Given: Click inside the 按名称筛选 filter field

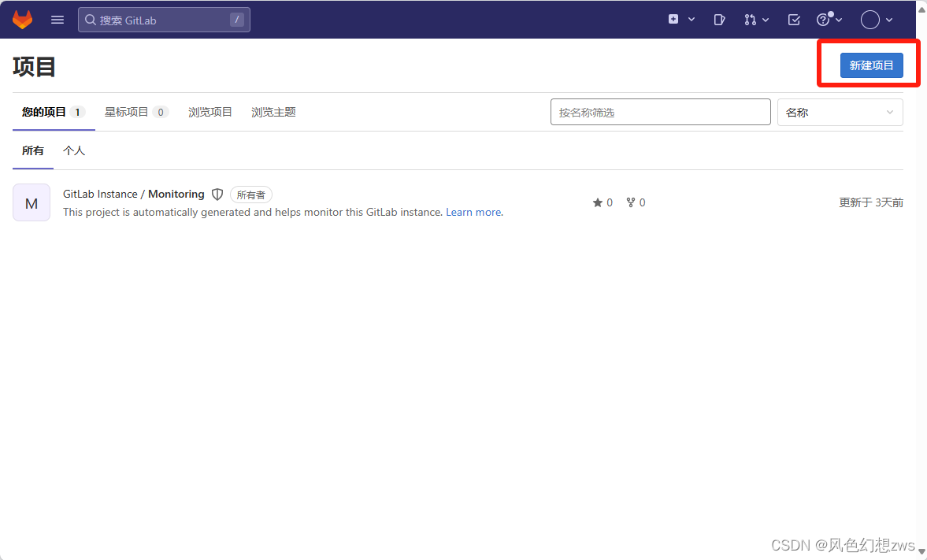Looking at the screenshot, I should point(660,112).
